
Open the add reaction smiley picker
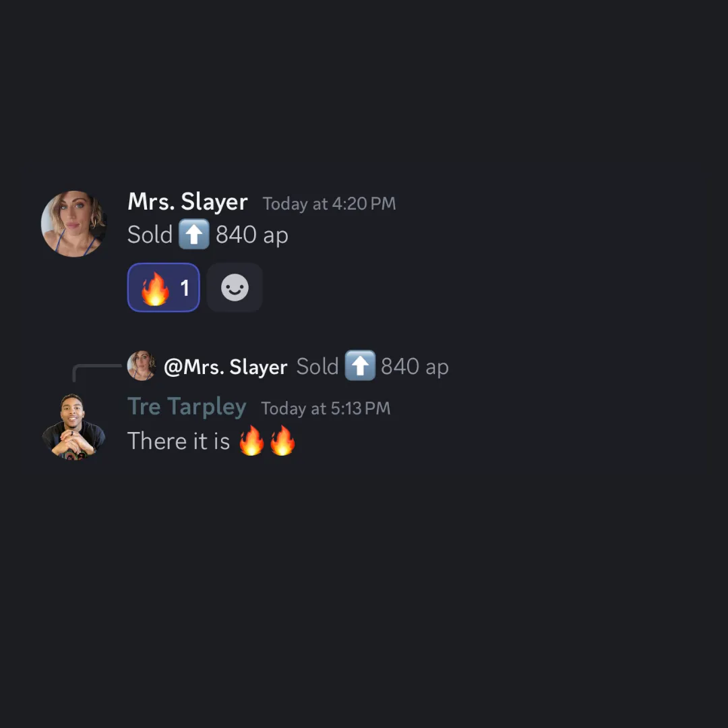235,287
